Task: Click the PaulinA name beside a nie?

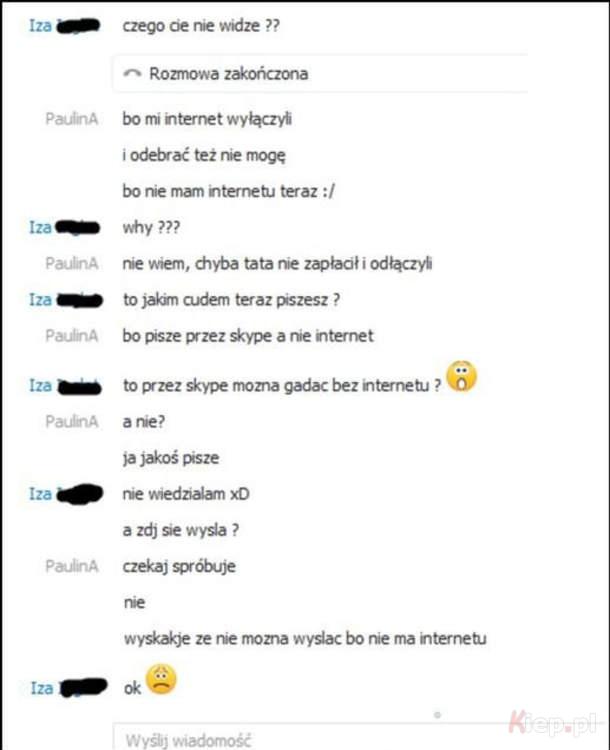Action: click(x=72, y=421)
